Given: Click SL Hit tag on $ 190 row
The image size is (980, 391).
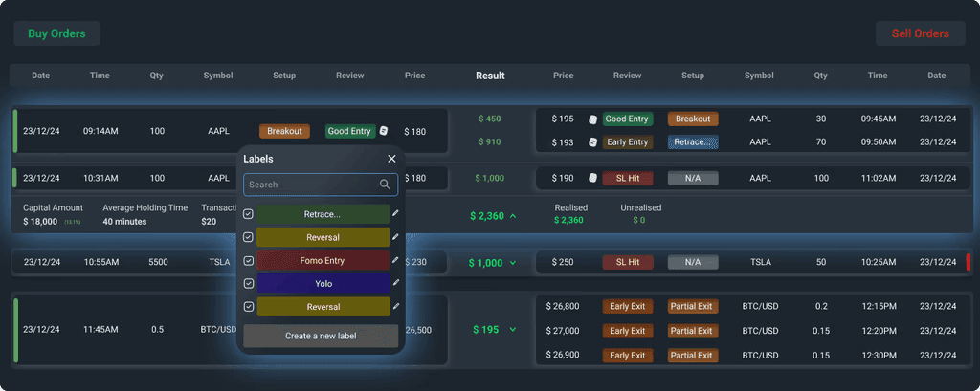Looking at the screenshot, I should point(628,178).
